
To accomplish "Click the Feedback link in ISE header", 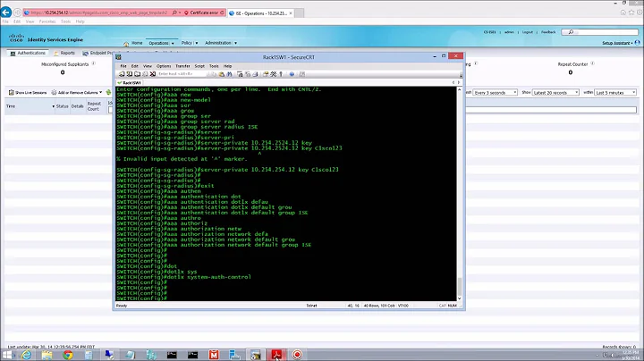I will (x=548, y=32).
